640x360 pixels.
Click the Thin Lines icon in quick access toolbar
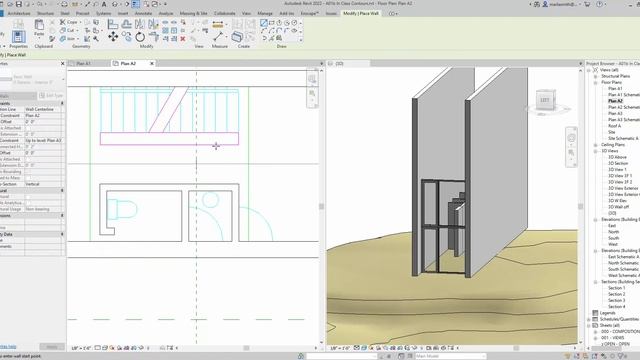136,4
